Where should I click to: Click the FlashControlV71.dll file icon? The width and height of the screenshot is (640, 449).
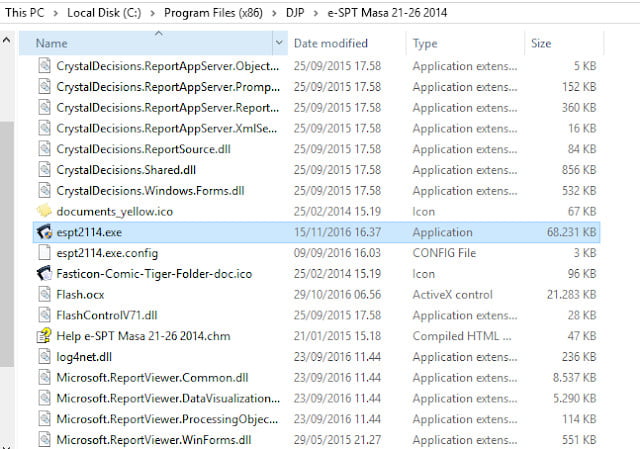click(44, 315)
